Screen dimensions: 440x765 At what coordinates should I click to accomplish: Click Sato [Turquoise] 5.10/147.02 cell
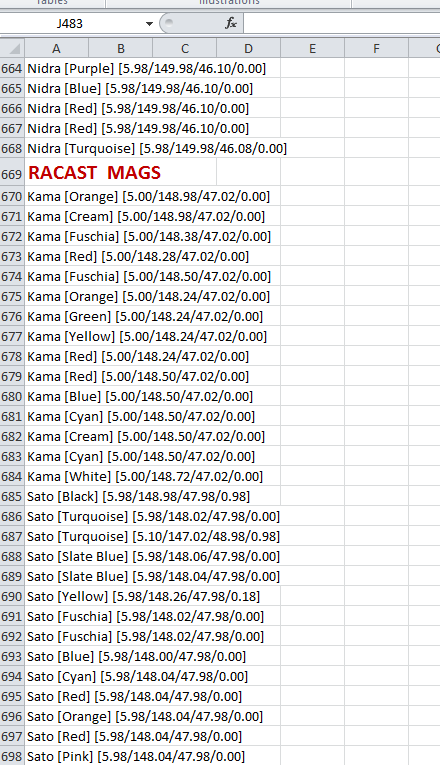tap(154, 537)
